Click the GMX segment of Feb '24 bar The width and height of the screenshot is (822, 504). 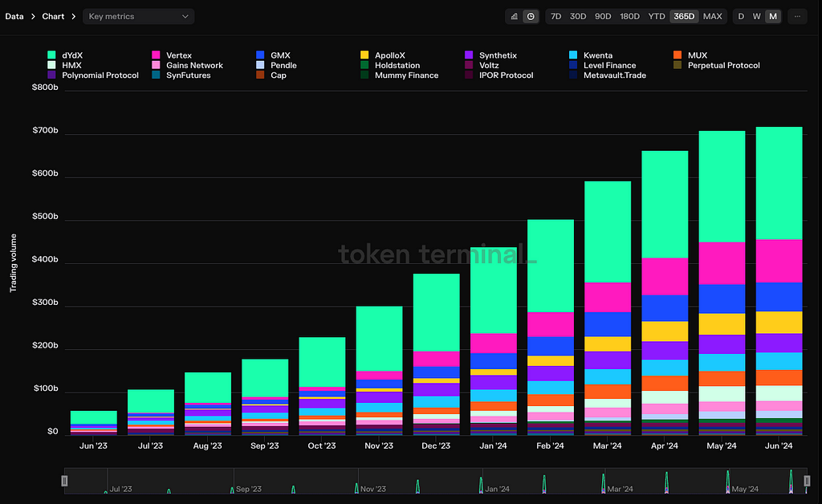pyautogui.click(x=551, y=347)
